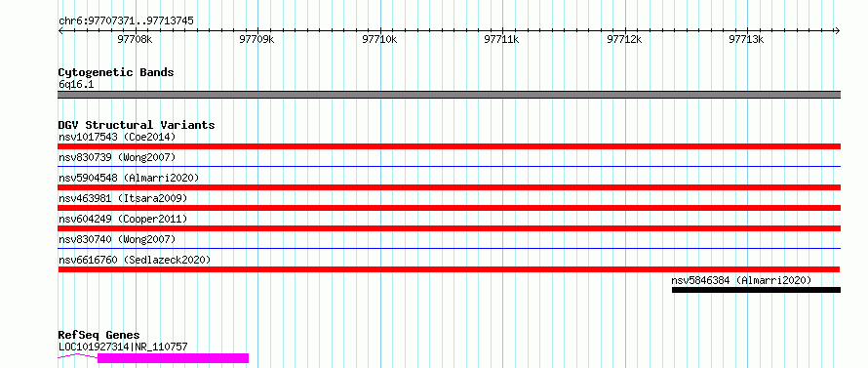
Task: Click the nsv830739 (Wong2007) label
Action: click(x=117, y=157)
